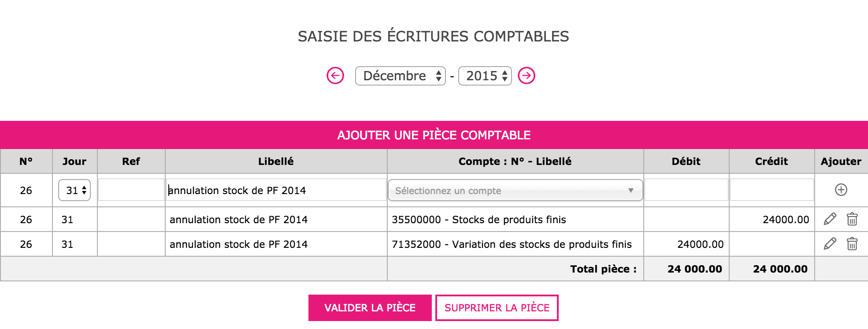Go to previous month with left arrow icon
This screenshot has width=868, height=329.
[335, 76]
